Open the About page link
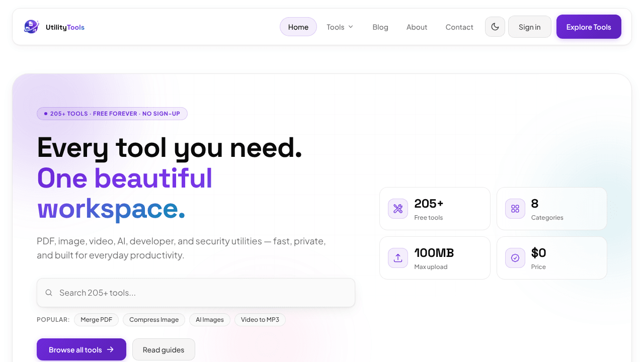Viewport: 644px width, 362px height. 417,27
